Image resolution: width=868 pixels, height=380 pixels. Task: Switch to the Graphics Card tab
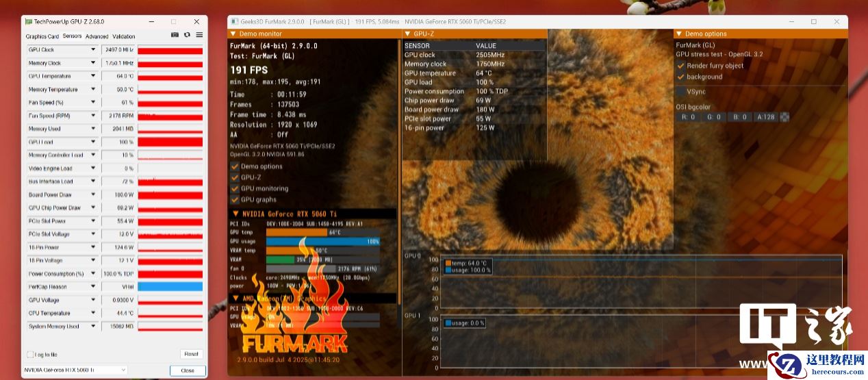pos(42,36)
